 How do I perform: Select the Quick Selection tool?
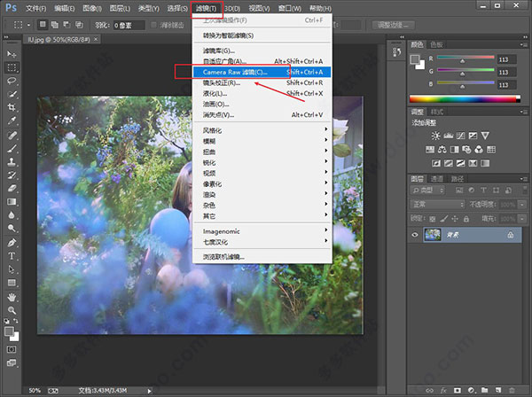coord(12,94)
